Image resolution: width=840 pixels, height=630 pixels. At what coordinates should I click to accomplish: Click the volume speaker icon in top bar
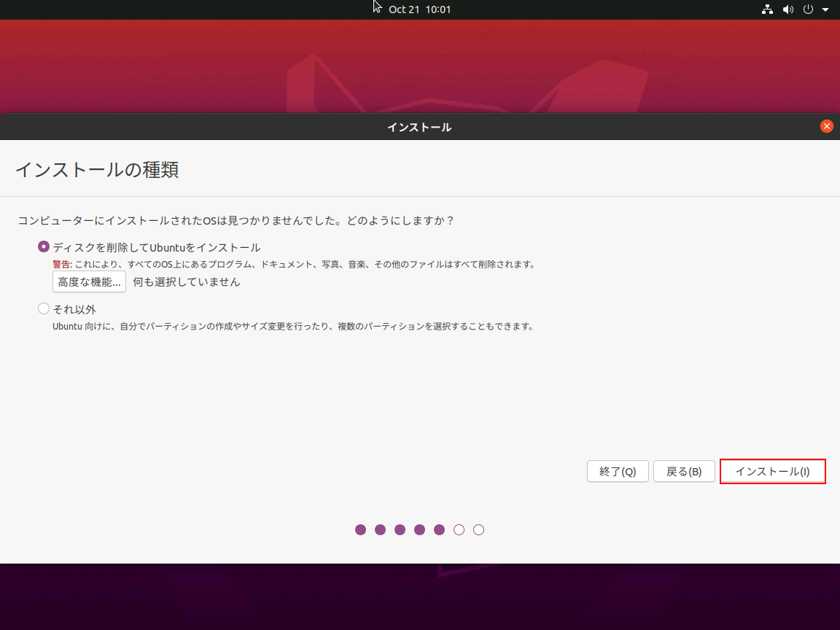[x=787, y=9]
